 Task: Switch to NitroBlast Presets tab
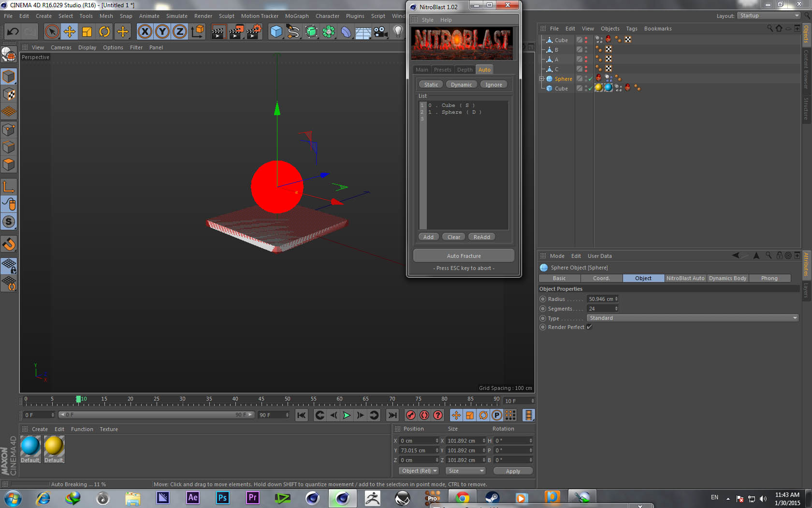(x=442, y=70)
